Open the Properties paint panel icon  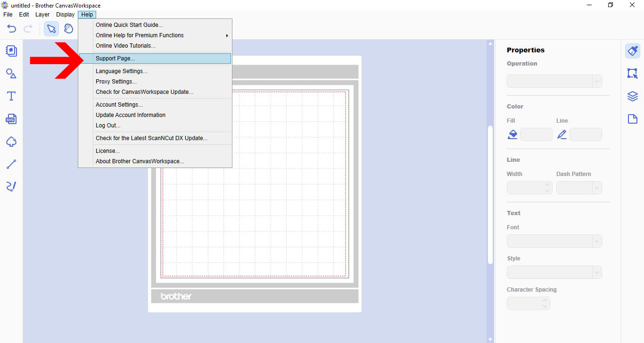point(633,51)
